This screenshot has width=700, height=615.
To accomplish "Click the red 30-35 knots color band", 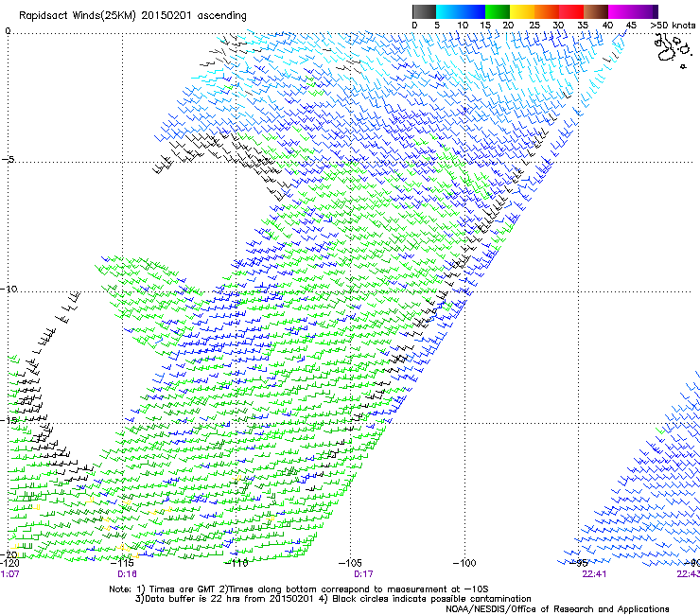I will [x=571, y=11].
